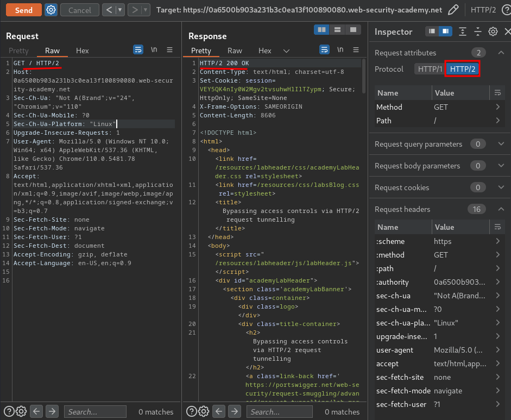The height and width of the screenshot is (420, 511).
Task: Collapse all Inspector sections
Action: point(477,32)
